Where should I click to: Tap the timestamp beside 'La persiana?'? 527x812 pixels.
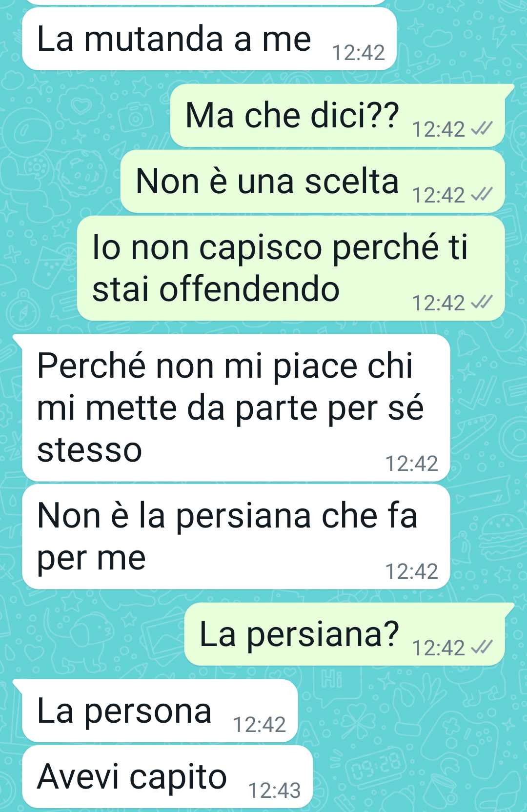tap(439, 648)
